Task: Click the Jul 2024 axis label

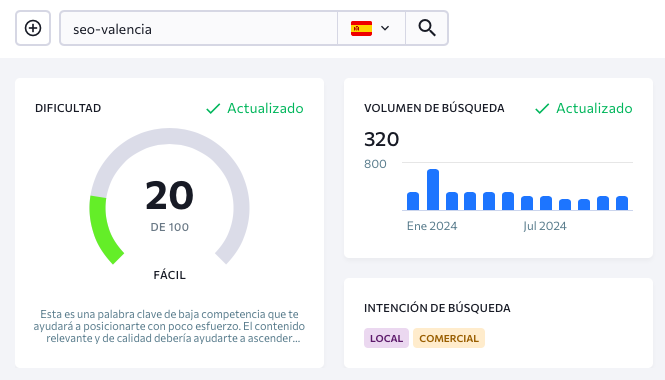Action: pyautogui.click(x=545, y=226)
